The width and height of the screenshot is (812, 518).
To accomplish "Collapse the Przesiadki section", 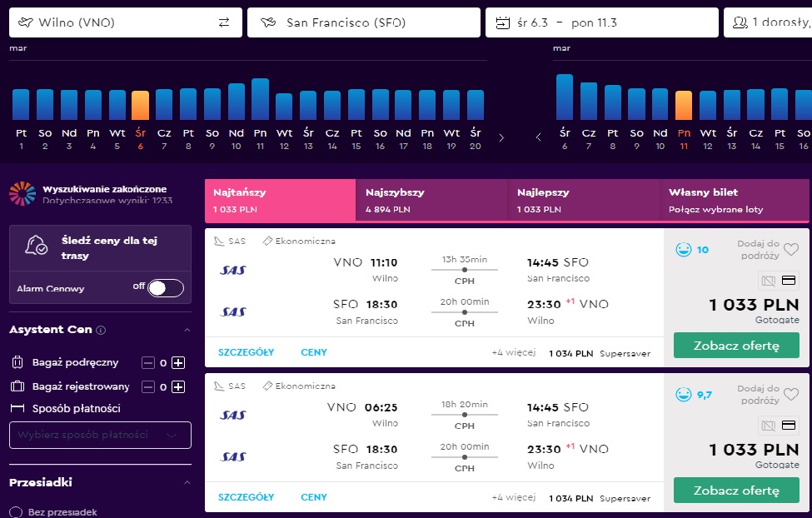I will 187,482.
